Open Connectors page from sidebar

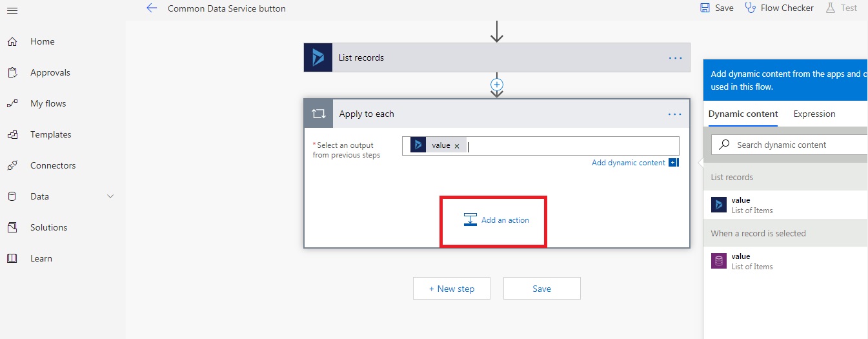[x=52, y=166]
